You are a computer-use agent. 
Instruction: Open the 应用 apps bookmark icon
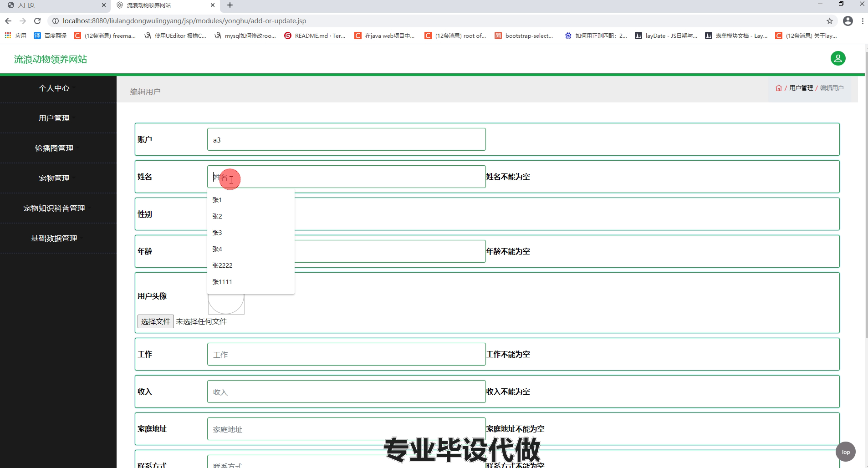click(15, 36)
